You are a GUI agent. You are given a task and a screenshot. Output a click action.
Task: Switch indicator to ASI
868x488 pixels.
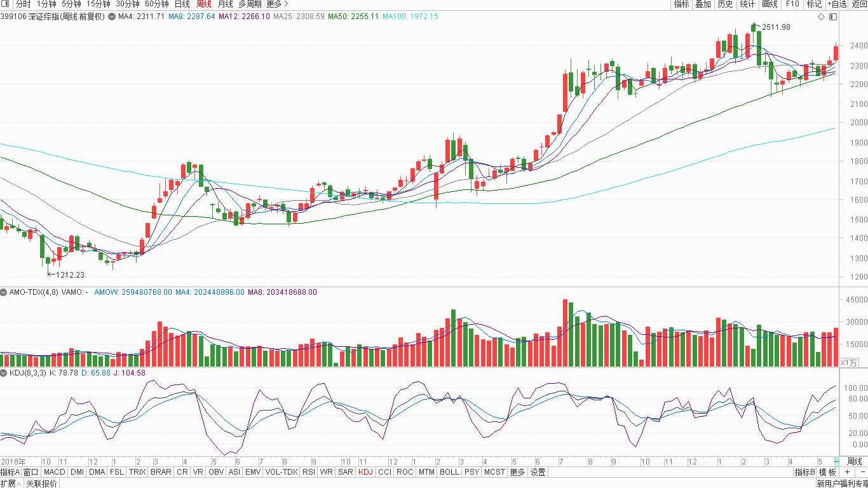234,472
